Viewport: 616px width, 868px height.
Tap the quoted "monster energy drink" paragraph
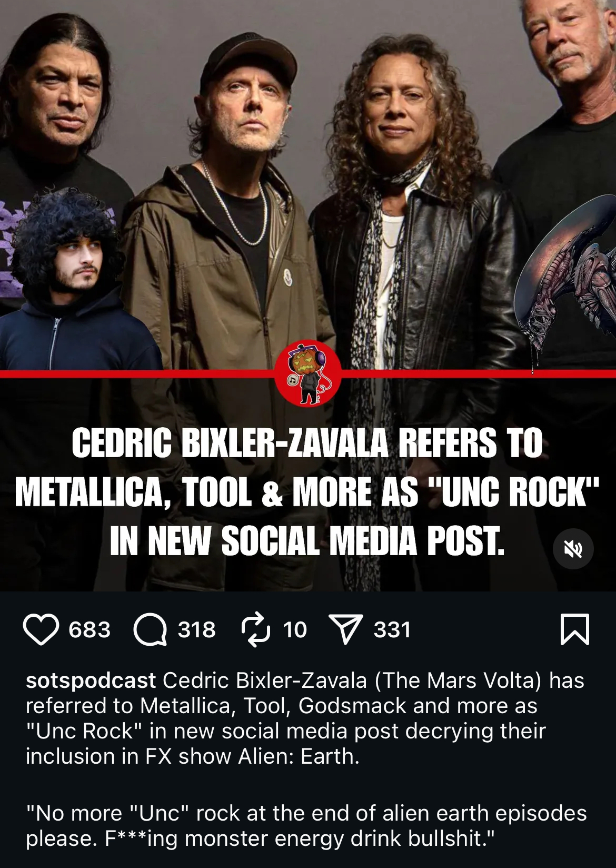[306, 826]
